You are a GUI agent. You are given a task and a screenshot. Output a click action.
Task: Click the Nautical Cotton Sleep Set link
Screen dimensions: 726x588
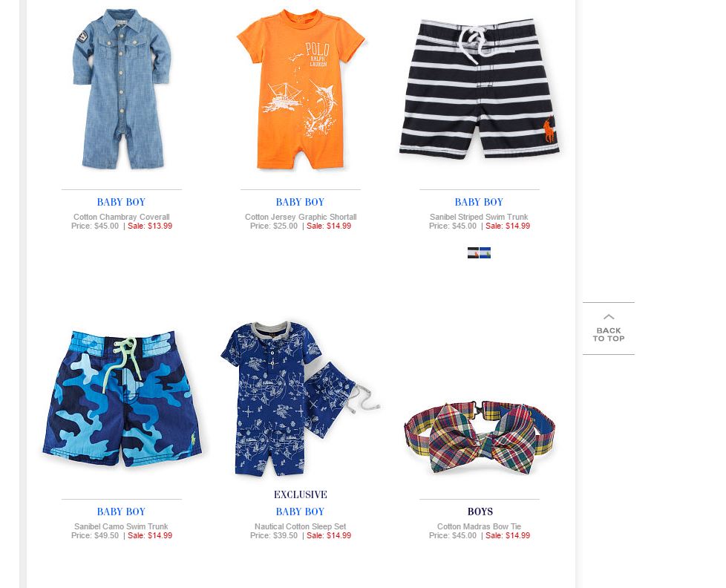click(x=300, y=526)
